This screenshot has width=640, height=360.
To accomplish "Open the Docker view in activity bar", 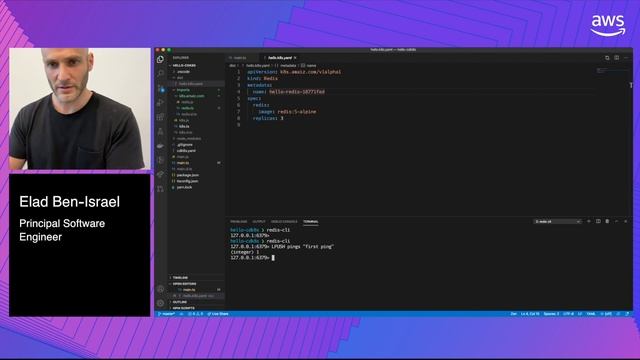I will [x=160, y=146].
